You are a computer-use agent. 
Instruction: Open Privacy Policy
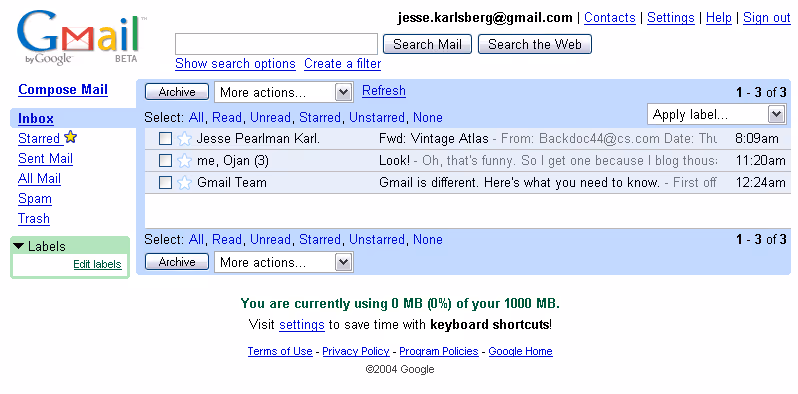pos(356,351)
